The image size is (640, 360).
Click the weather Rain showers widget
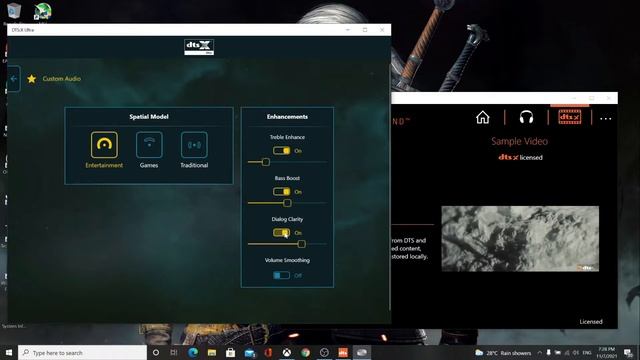(503, 353)
